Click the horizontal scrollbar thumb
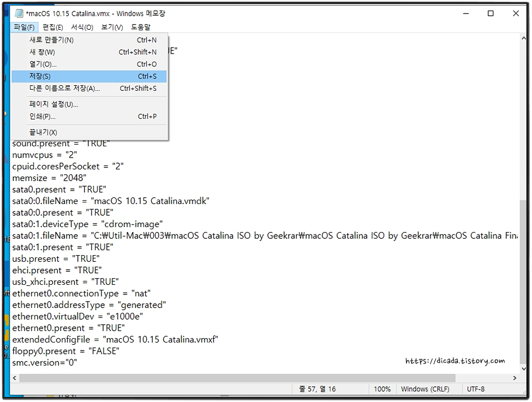The image size is (532, 402). coord(237,378)
